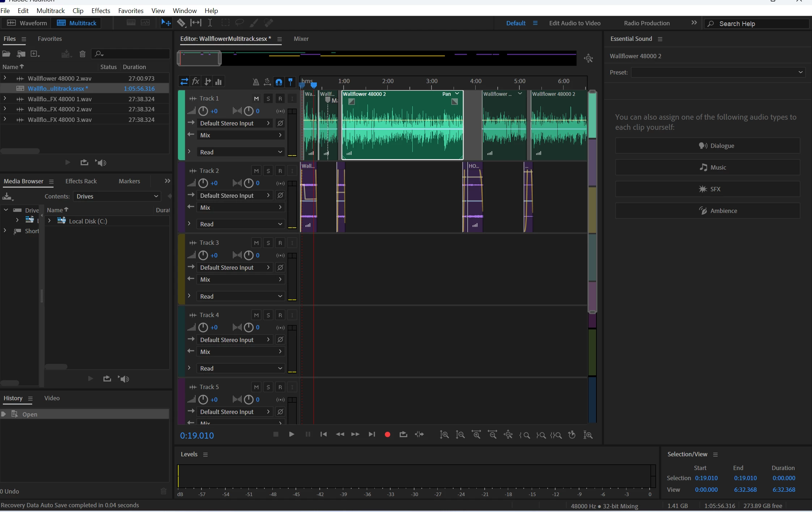
Task: Open the Effects menu
Action: point(101,10)
